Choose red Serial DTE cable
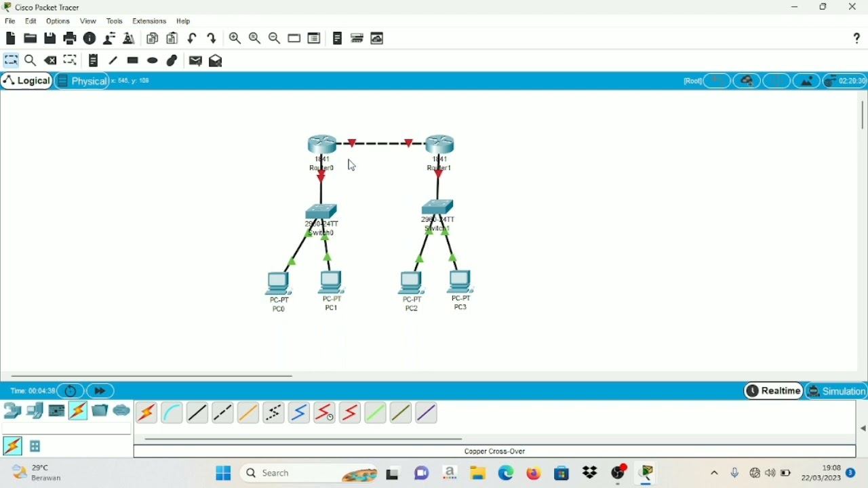This screenshot has height=488, width=868. (x=350, y=413)
